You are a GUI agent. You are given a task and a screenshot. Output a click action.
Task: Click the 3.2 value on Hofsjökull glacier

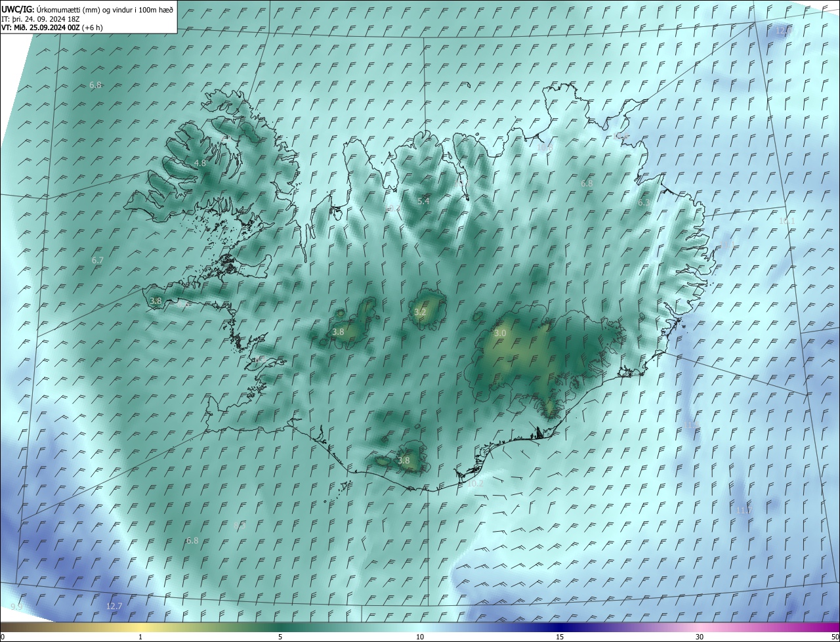pos(420,312)
